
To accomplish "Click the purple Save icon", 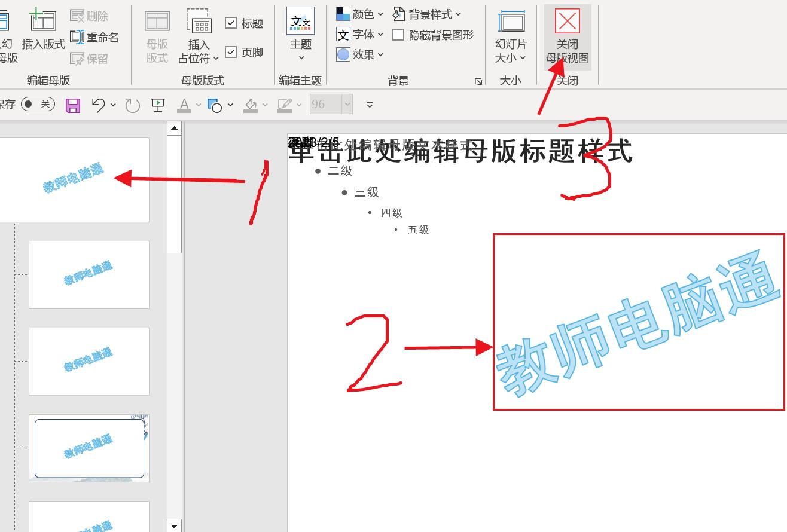I will tap(73, 105).
